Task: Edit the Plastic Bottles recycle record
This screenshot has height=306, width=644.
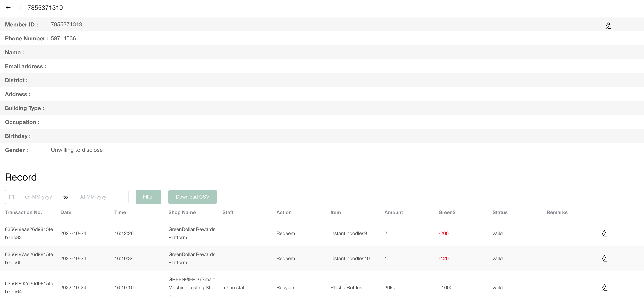Action: pyautogui.click(x=604, y=287)
